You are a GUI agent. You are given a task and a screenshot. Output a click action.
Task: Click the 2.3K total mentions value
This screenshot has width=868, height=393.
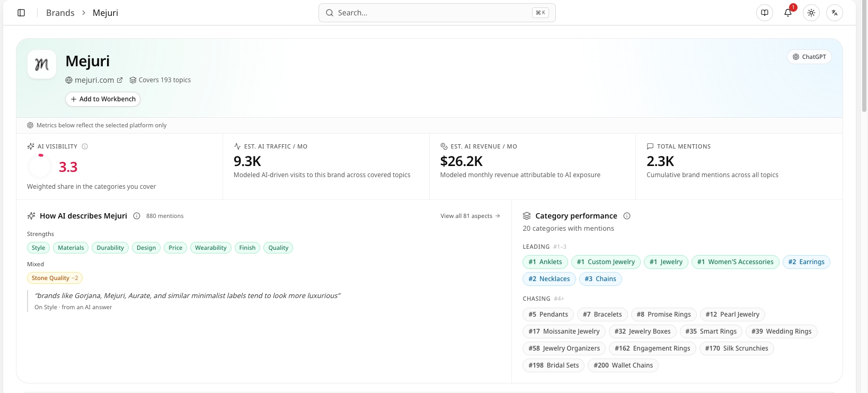click(660, 161)
